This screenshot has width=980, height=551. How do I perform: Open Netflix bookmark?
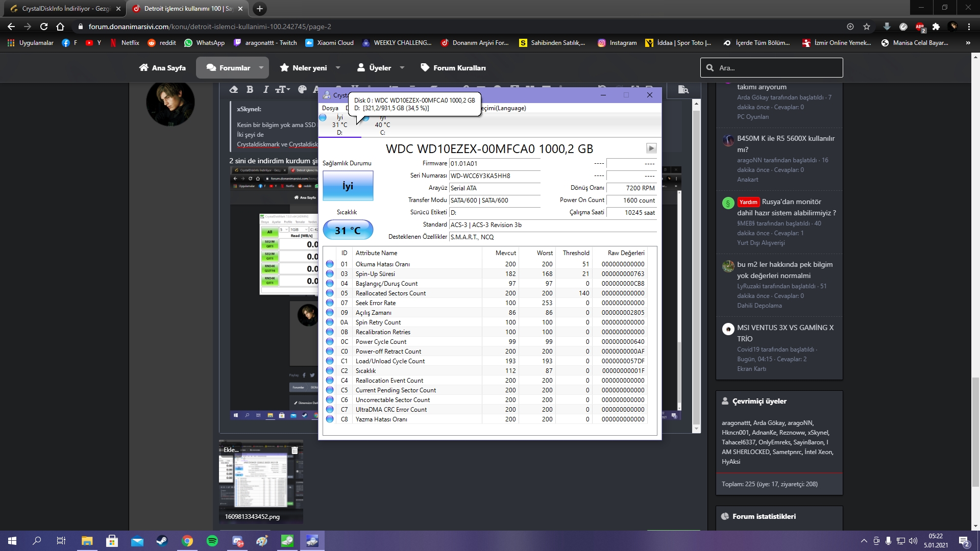(x=125, y=43)
